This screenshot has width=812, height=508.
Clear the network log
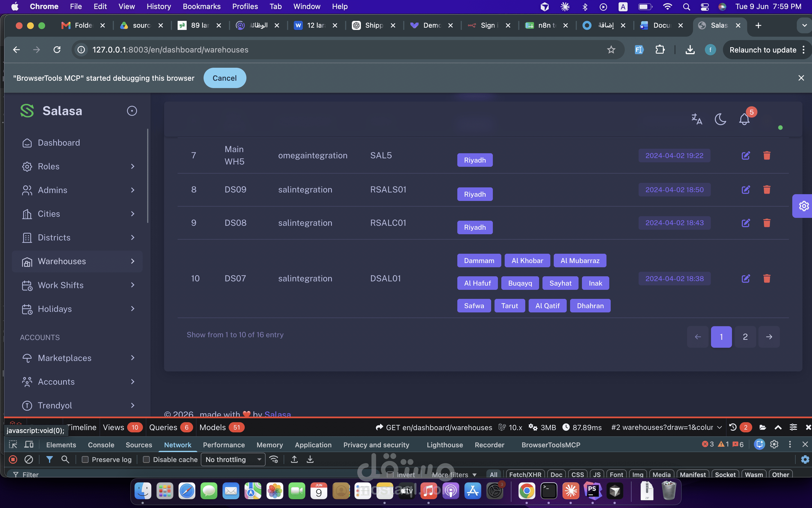(x=29, y=459)
